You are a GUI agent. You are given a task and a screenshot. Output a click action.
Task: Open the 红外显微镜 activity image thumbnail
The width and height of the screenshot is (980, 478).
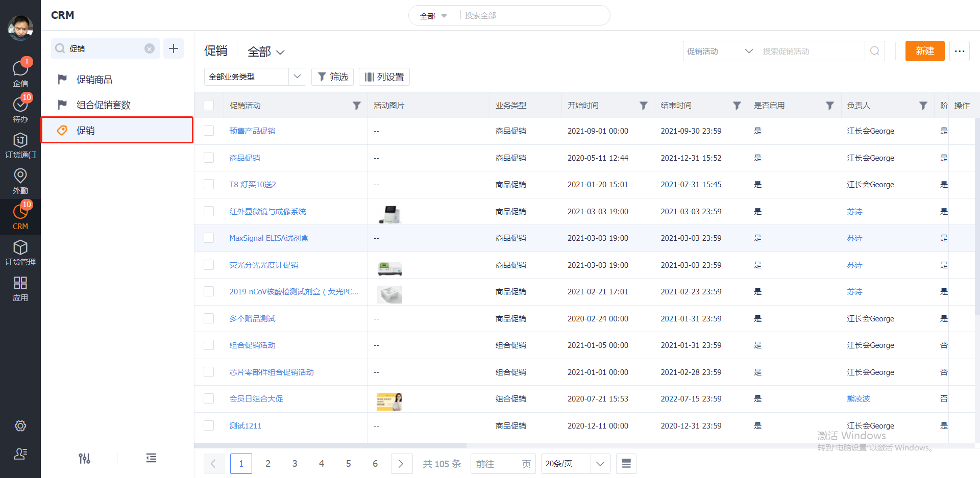pos(389,214)
